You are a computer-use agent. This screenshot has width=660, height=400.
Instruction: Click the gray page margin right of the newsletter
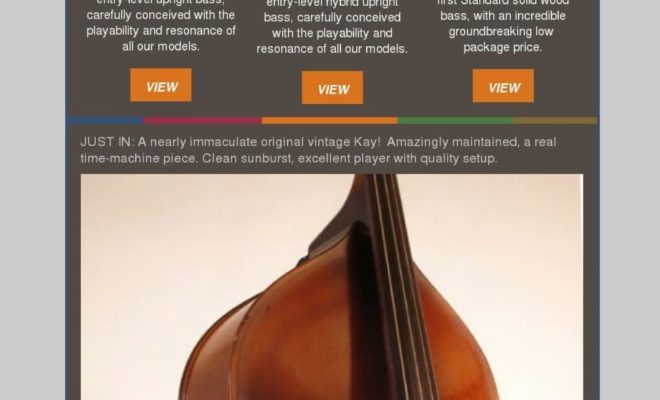[x=630, y=200]
